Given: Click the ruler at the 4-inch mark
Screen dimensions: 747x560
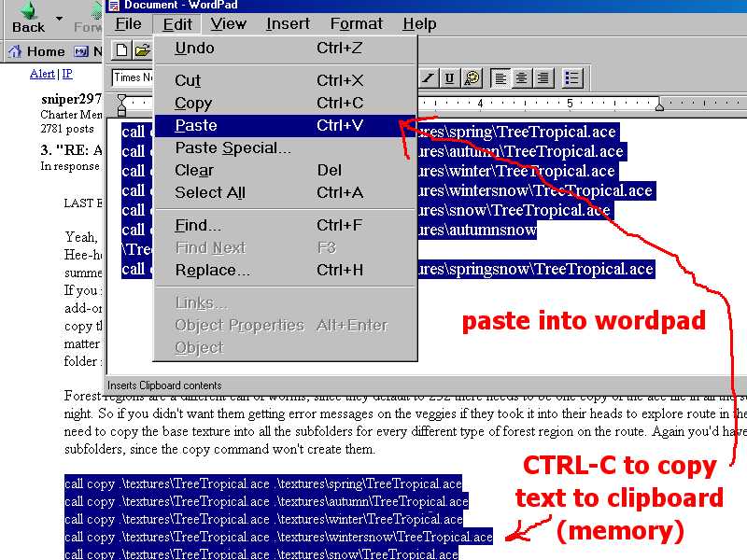Looking at the screenshot, I should [480, 103].
